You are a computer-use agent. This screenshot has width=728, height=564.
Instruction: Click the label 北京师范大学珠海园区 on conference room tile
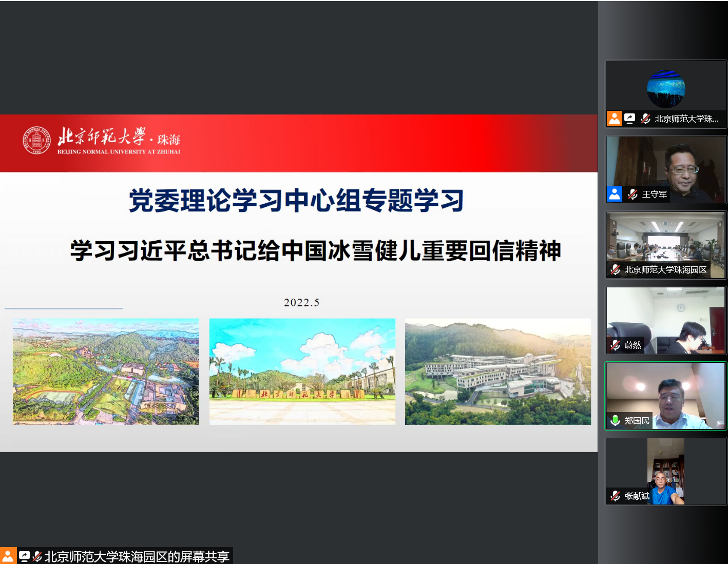point(665,270)
